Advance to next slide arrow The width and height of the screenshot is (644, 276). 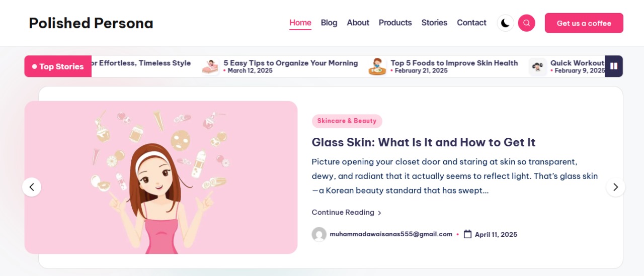615,187
